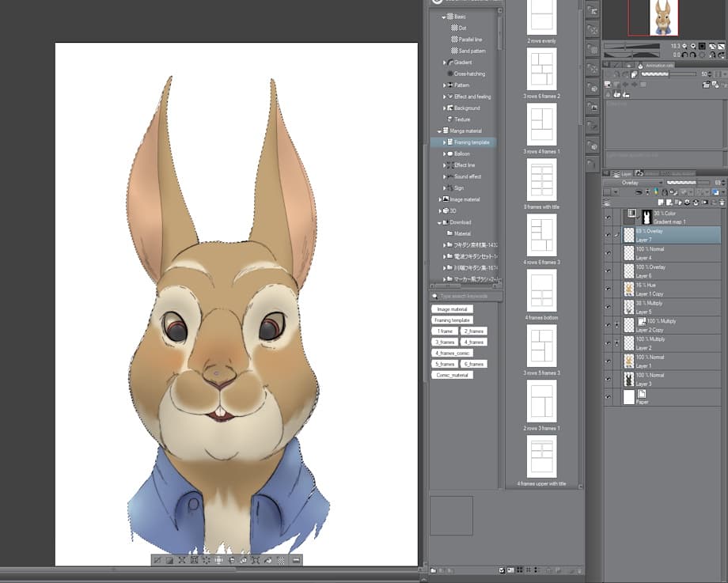
Task: Select Framing template in material tree
Action: coord(471,142)
